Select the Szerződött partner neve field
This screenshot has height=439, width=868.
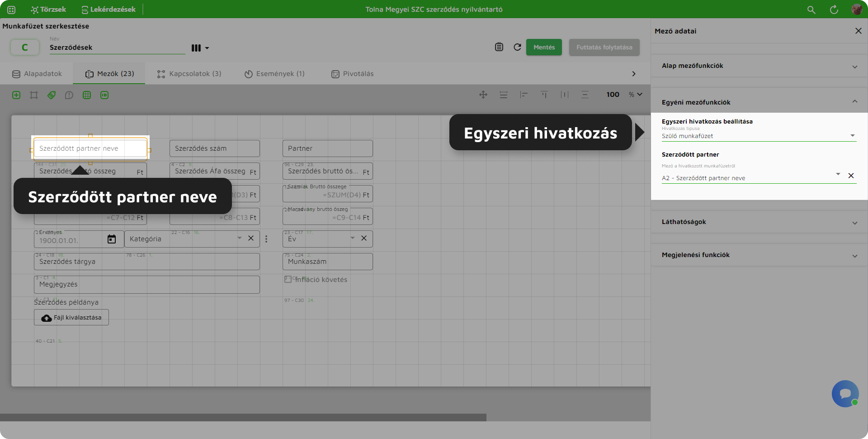[x=90, y=148]
